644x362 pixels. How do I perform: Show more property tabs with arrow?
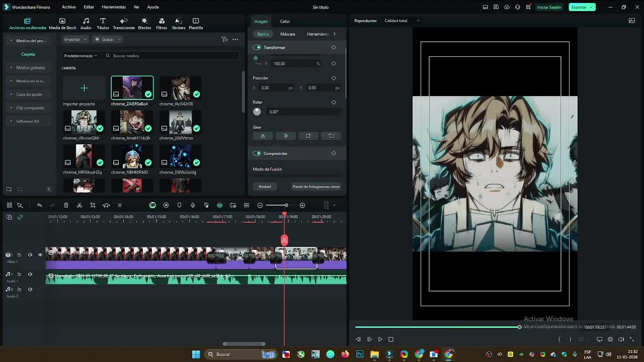click(334, 34)
